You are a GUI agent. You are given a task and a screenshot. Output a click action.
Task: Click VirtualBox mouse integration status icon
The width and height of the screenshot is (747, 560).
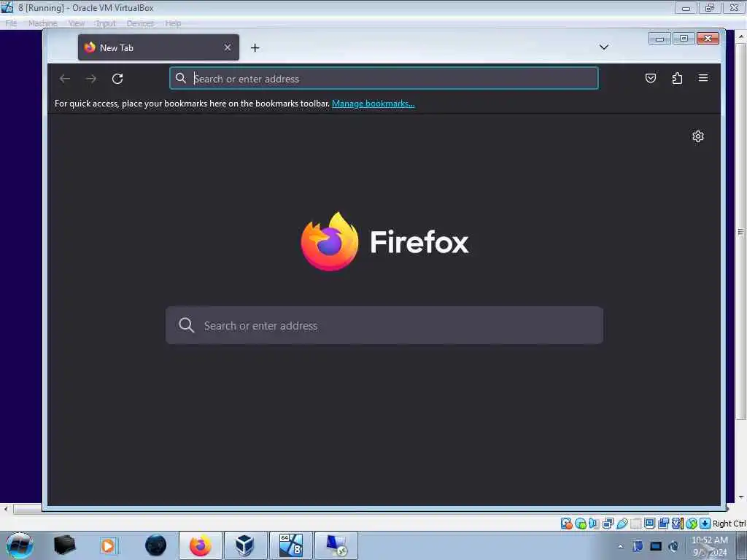click(692, 524)
